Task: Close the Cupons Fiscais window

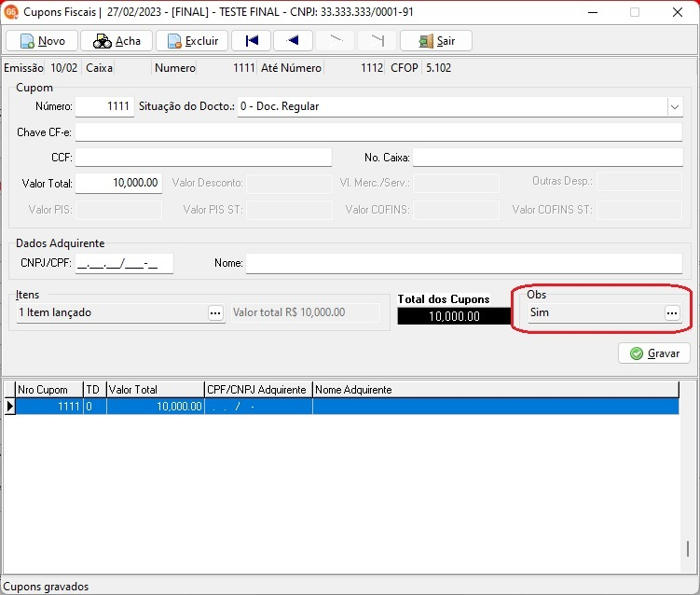Action: (678, 12)
